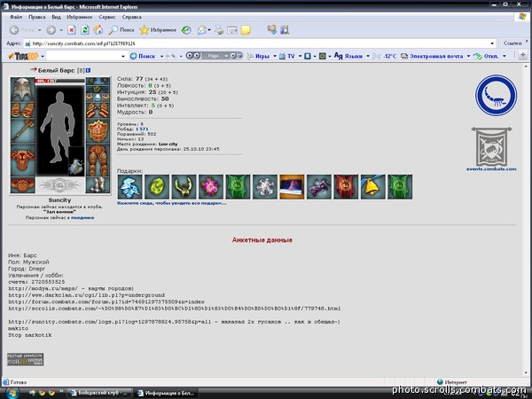Click the pink flower gift
Viewport: 532px width, 399px height.
(211, 187)
